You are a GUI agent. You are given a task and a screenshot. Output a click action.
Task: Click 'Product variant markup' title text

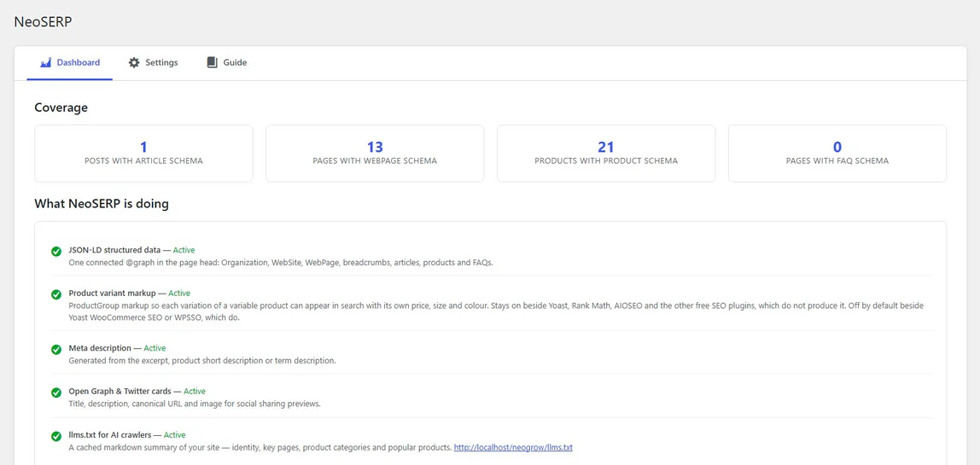(112, 294)
